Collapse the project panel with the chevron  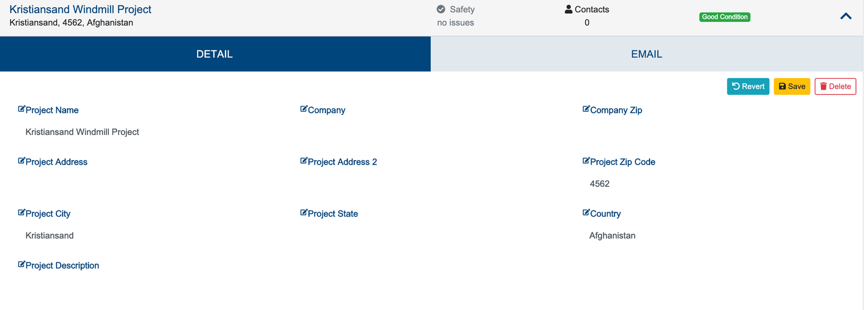846,16
